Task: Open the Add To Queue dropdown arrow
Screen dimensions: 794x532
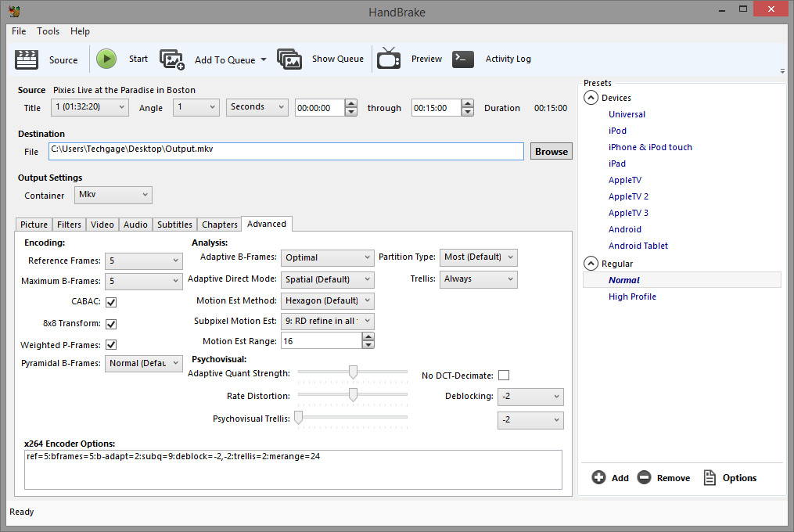Action: pyautogui.click(x=264, y=59)
